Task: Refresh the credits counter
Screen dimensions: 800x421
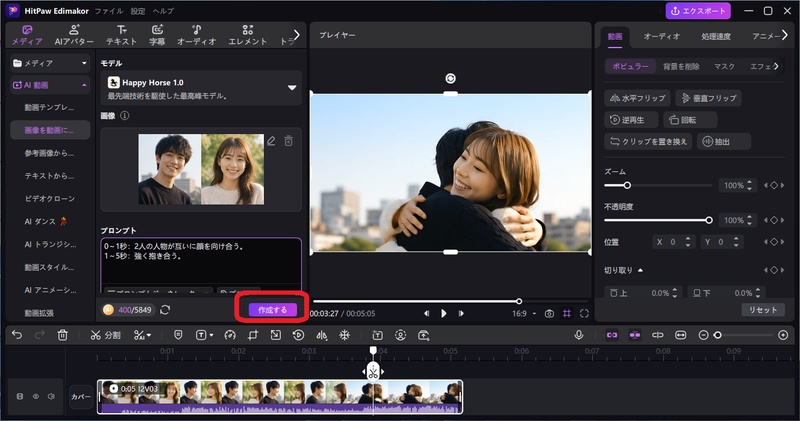Action: tap(165, 310)
